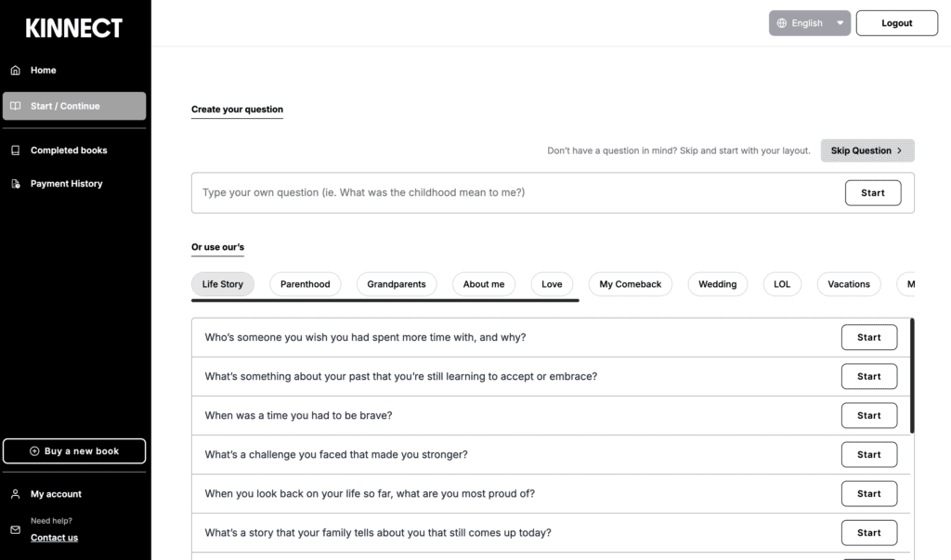This screenshot has width=951, height=560.
Task: Click the book icon for Completed books
Action: coord(15,150)
